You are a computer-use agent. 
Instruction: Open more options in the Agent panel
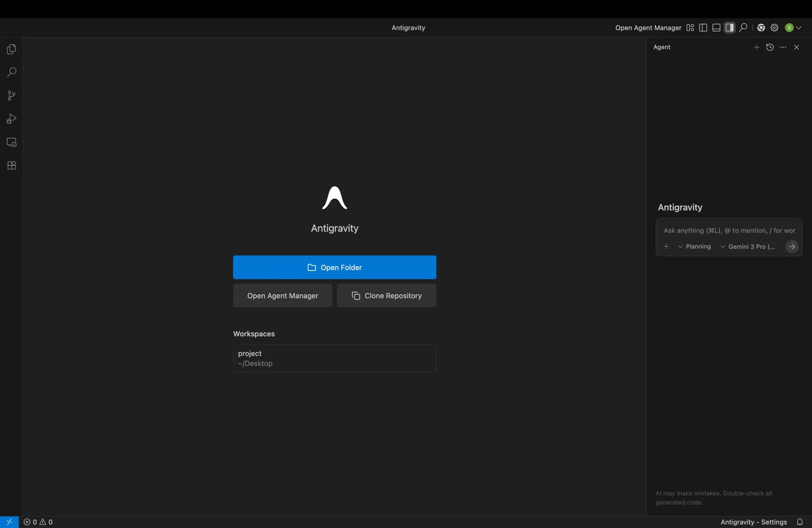click(x=783, y=47)
